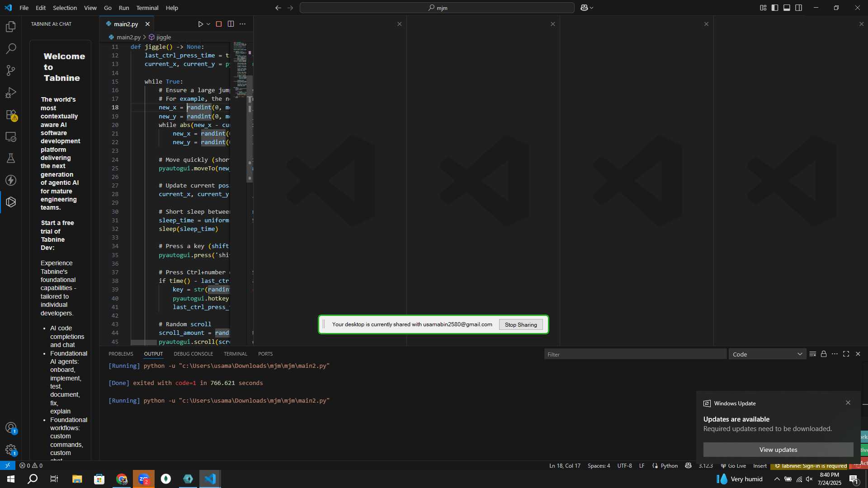Viewport: 868px width, 488px height.
Task: Open the Search view in activity bar
Action: (11, 48)
